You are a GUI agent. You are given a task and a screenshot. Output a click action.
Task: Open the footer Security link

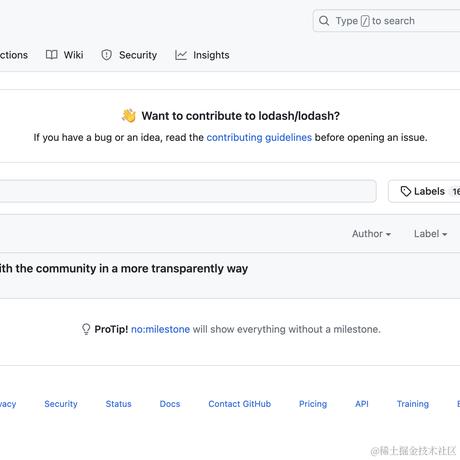pyautogui.click(x=61, y=404)
